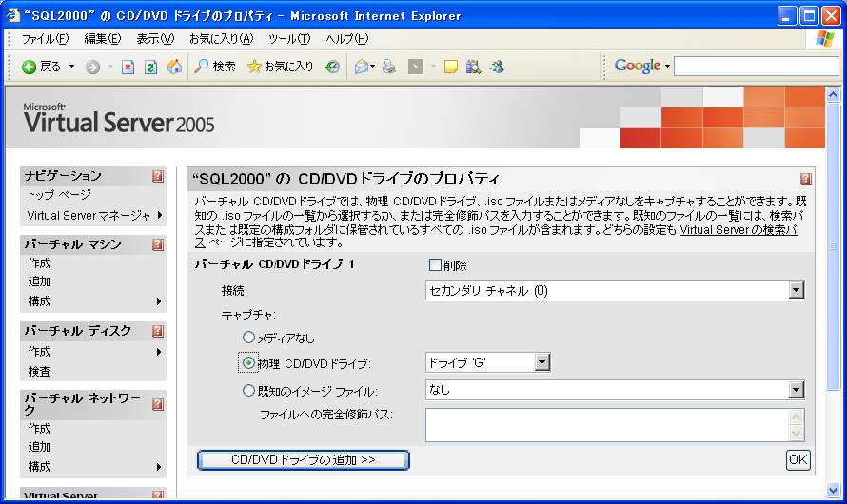Viewport: 847px width, 504px height.
Task: Click the page scroll up arrow
Action: (833, 95)
